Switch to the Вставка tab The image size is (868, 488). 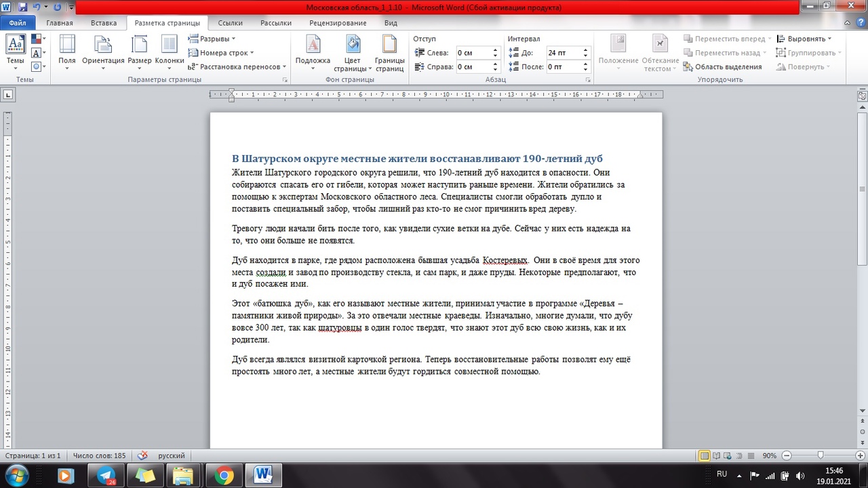tap(104, 23)
